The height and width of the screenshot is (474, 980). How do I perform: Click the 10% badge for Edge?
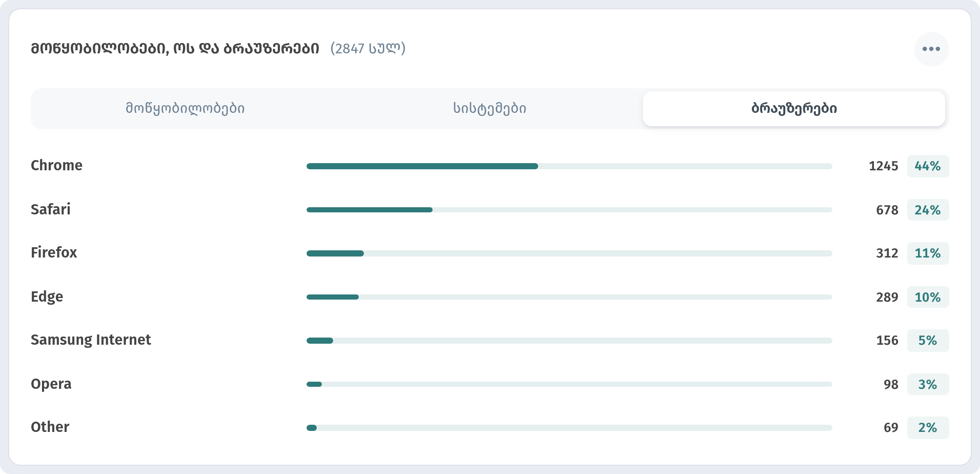pos(928,297)
